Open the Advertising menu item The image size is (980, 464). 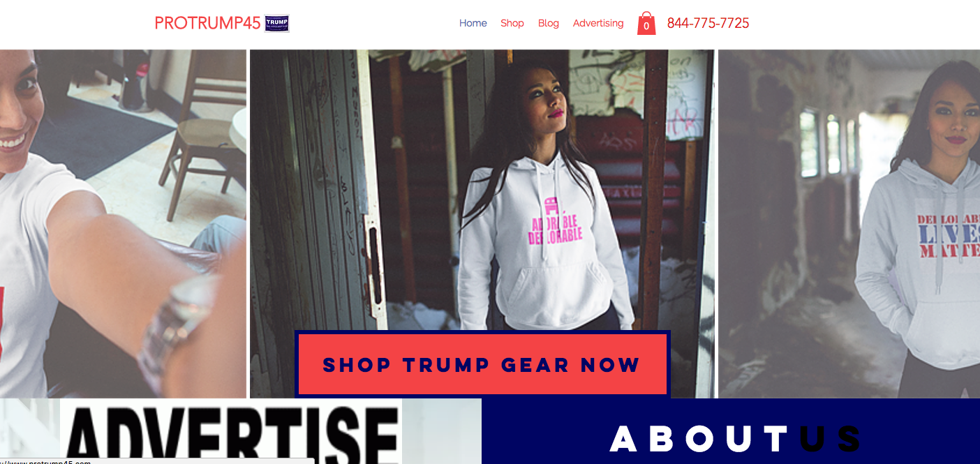click(x=598, y=23)
